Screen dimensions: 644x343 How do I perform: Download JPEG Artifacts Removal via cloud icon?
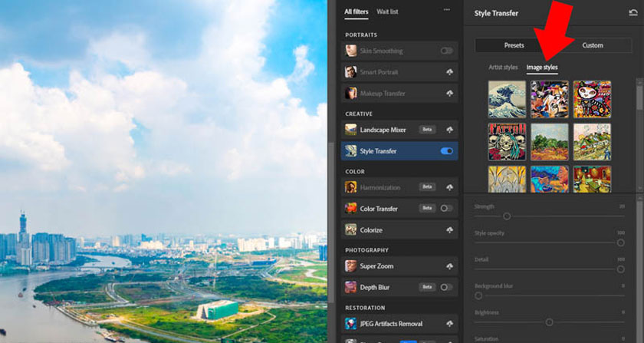(450, 324)
